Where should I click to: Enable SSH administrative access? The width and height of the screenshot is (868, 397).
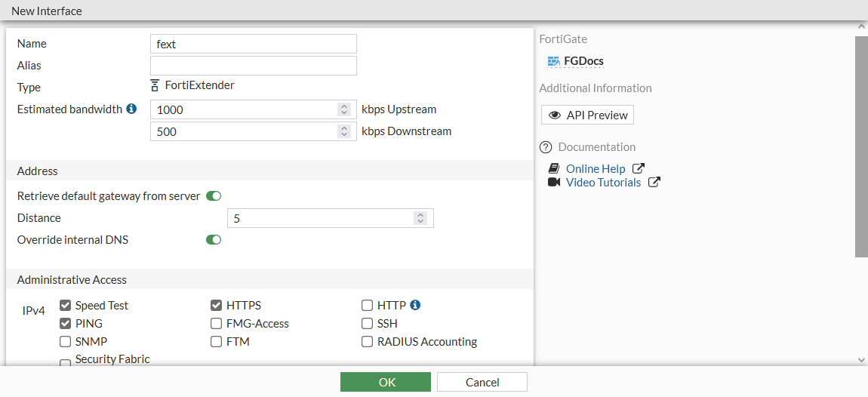point(368,324)
